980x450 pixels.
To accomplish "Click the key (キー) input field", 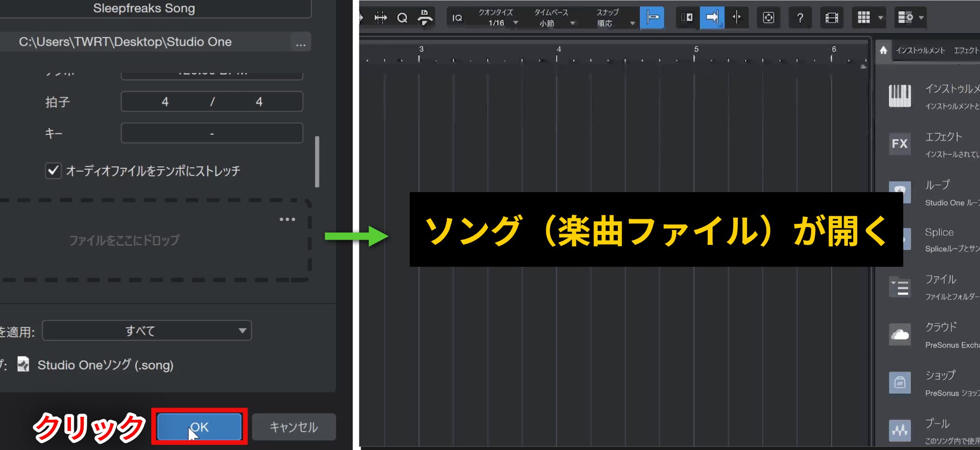I will 212,133.
